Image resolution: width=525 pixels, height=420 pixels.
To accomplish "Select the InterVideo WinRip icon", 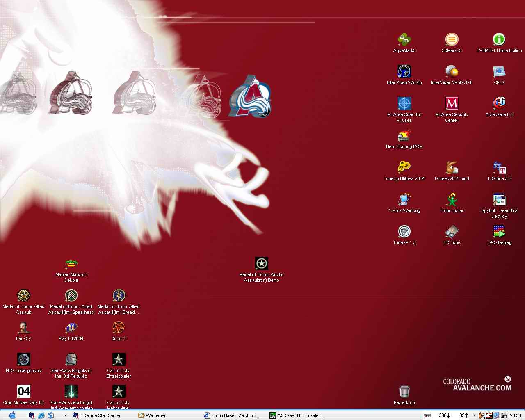I will [x=404, y=71].
